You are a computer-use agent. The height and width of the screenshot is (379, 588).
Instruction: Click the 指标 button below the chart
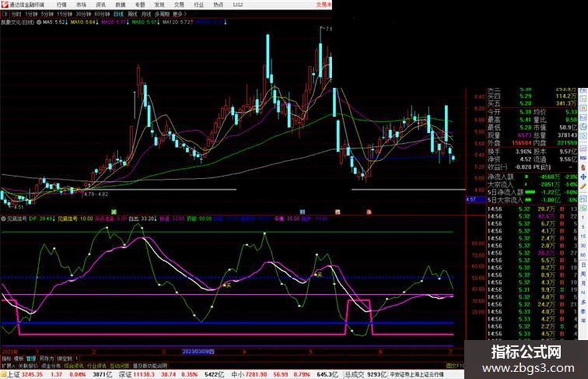[6, 358]
